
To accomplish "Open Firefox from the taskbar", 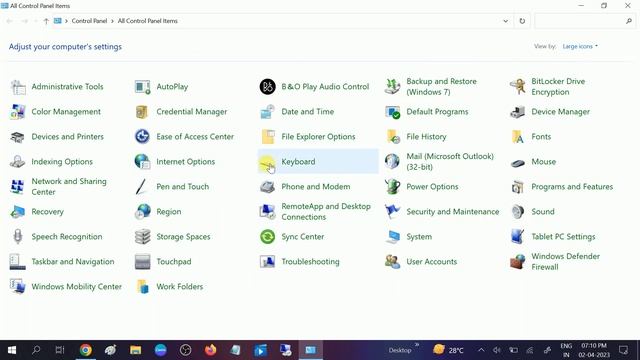I will pyautogui.click(x=211, y=350).
